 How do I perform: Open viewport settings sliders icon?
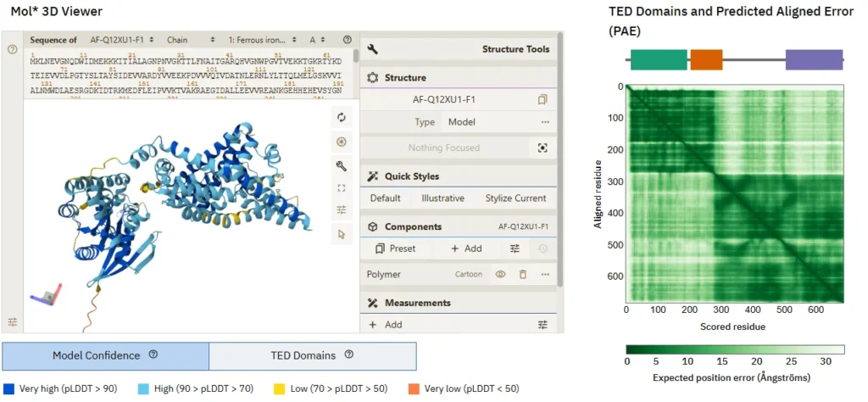coord(342,210)
